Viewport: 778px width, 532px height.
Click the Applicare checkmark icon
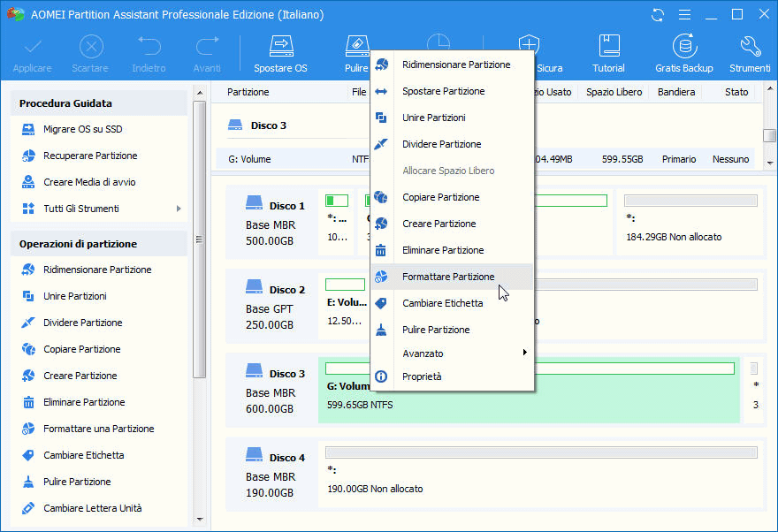coord(33,48)
